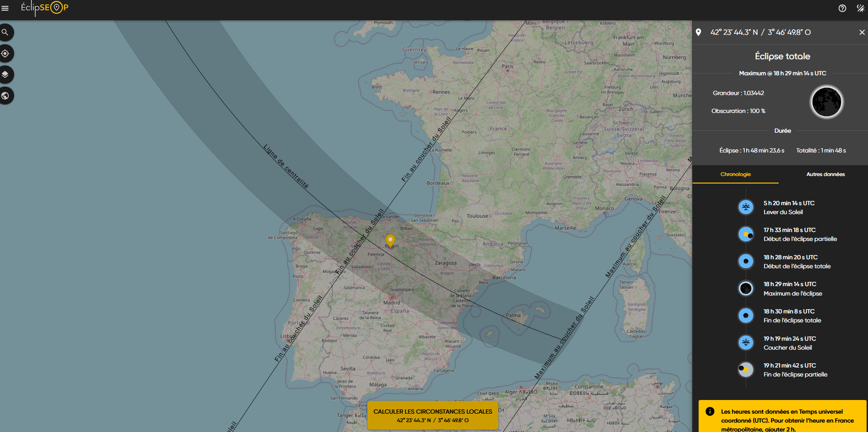868x432 pixels.
Task: Click Palma on the map
Action: tap(513, 315)
